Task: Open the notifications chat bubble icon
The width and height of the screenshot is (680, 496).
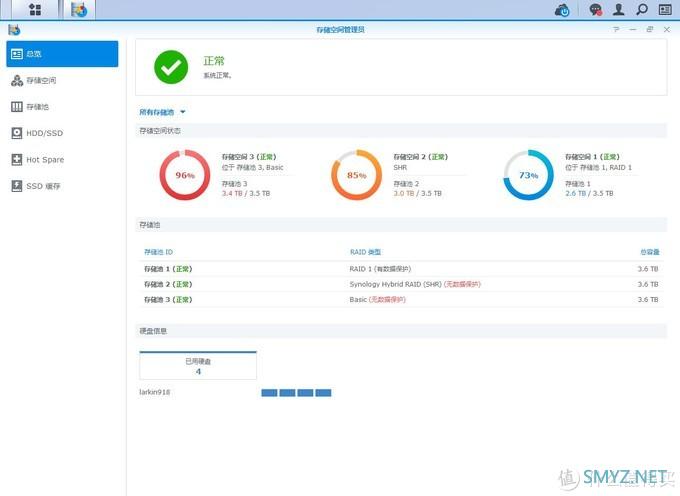Action: click(595, 10)
